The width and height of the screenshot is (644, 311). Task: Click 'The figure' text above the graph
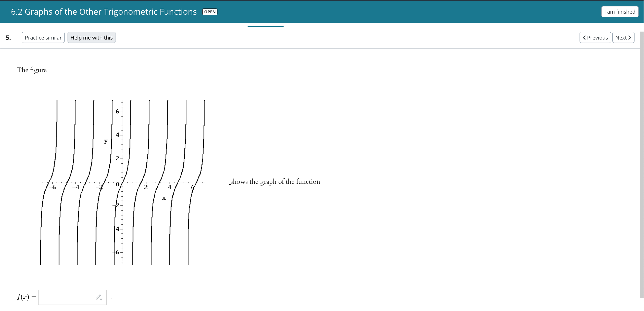click(x=32, y=70)
